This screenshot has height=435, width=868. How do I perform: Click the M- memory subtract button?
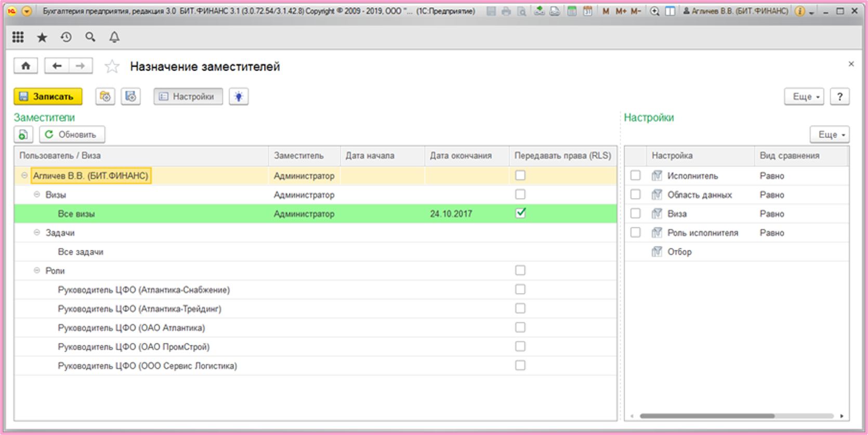(636, 11)
